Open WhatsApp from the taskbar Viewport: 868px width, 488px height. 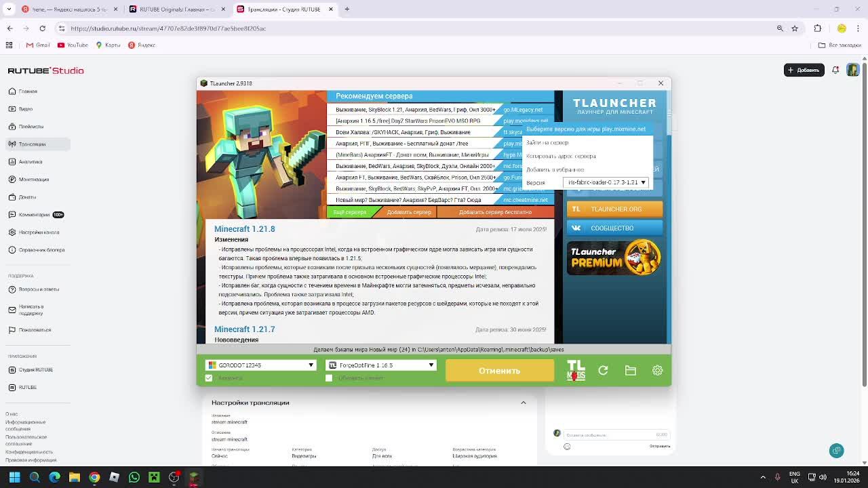tap(134, 477)
